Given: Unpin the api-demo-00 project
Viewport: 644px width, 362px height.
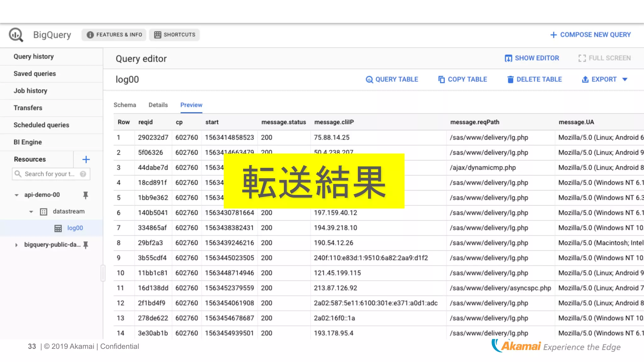Looking at the screenshot, I should tap(86, 195).
